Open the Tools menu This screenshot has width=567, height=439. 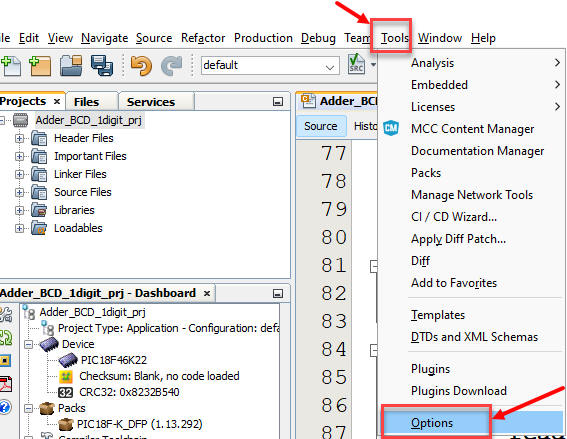(395, 38)
